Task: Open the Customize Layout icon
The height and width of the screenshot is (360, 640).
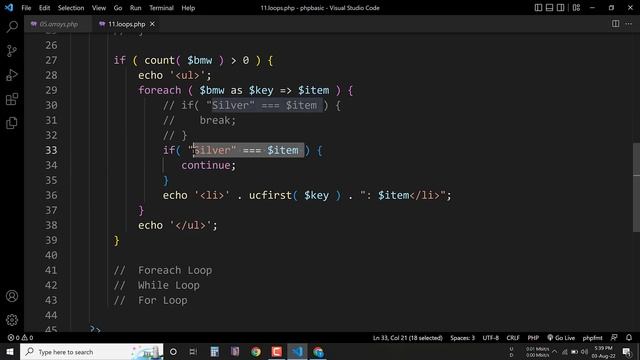Action: 576,7
